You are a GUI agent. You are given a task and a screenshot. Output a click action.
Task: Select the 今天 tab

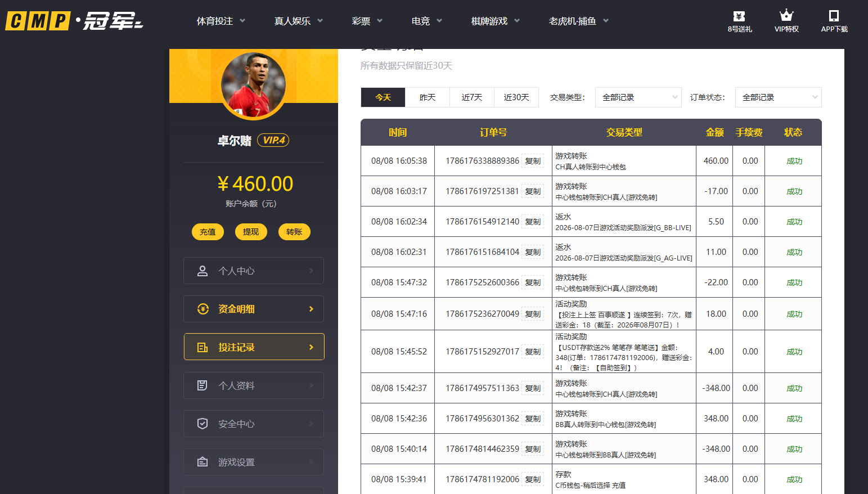383,97
